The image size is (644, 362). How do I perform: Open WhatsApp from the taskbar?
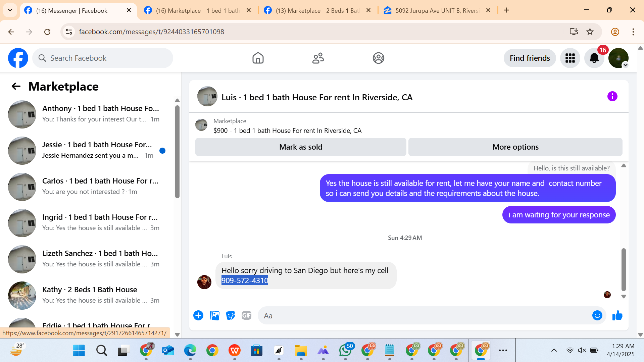pyautogui.click(x=345, y=350)
